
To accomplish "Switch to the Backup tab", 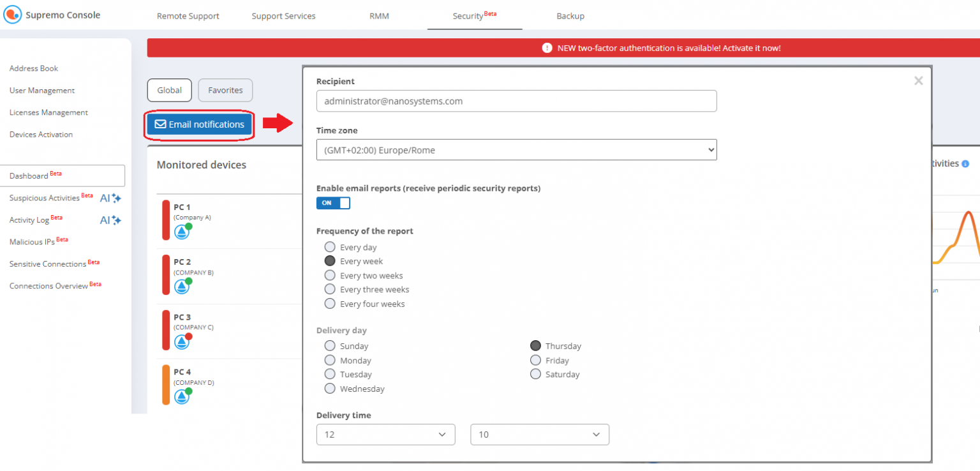I will [x=570, y=16].
